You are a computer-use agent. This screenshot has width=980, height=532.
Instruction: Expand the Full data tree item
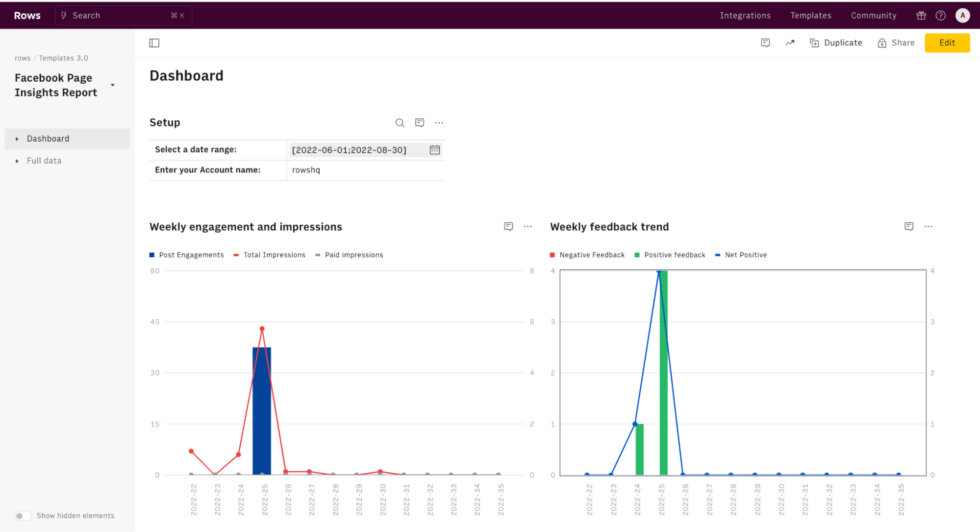17,161
